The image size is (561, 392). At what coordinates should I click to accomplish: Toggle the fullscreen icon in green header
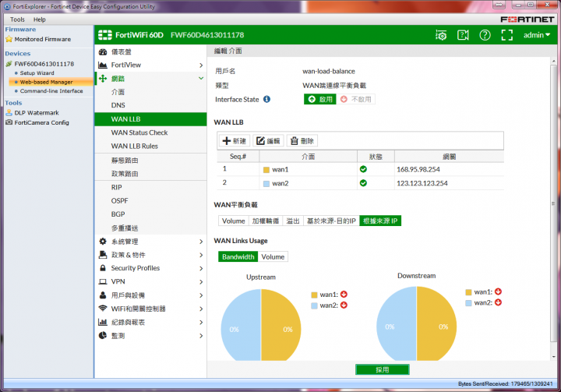[506, 35]
